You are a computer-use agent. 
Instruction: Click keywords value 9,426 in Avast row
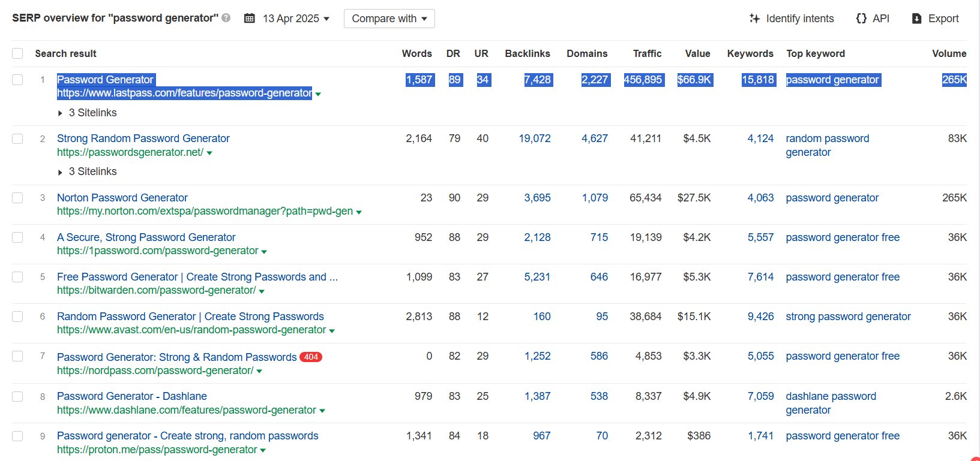[x=760, y=317]
